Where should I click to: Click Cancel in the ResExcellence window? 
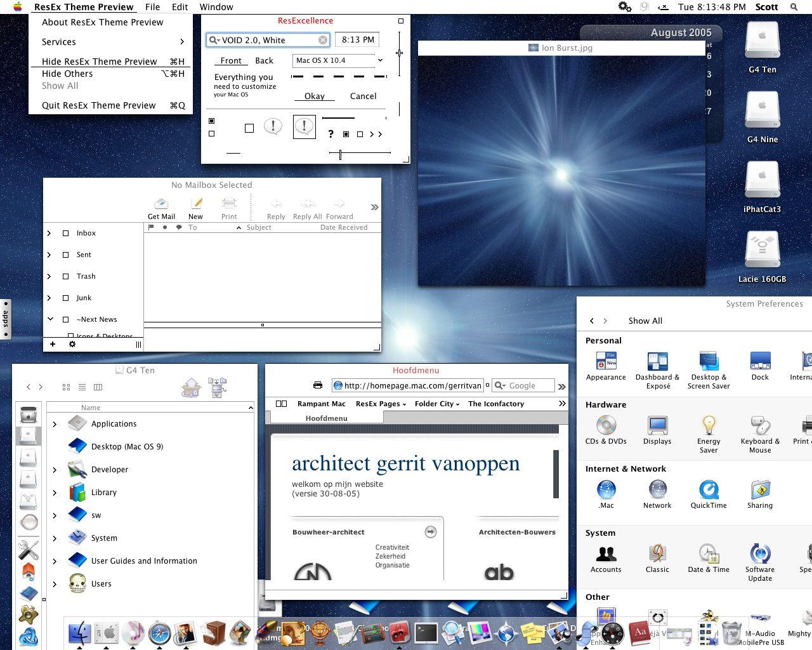pos(363,96)
